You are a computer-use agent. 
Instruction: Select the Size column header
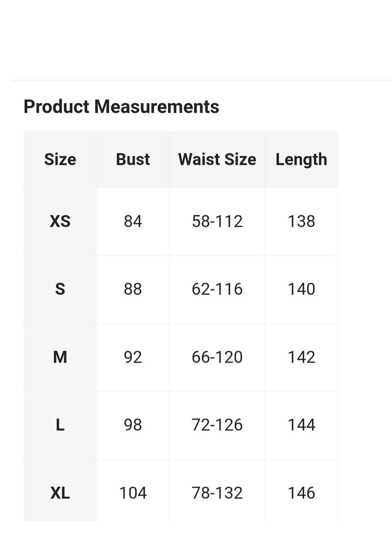[60, 160]
